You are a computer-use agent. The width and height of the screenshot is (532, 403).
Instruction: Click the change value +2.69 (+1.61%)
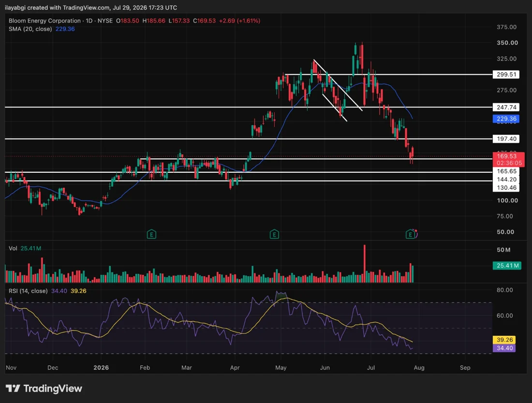[x=239, y=21]
